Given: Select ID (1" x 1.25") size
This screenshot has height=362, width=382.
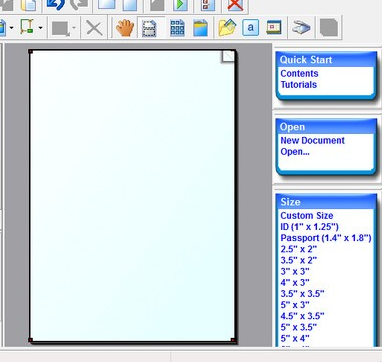Looking at the screenshot, I should point(310,227).
